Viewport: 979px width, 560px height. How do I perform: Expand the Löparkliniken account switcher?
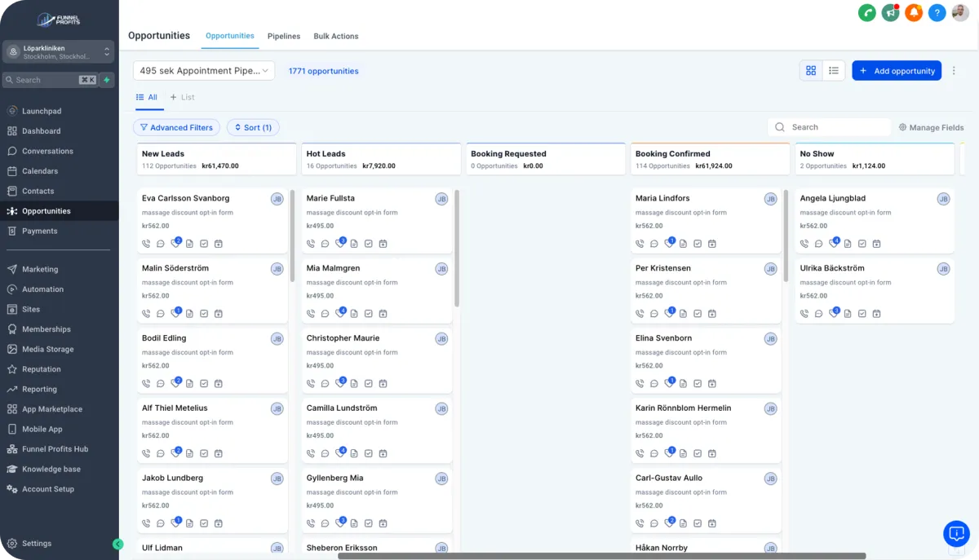pyautogui.click(x=58, y=52)
